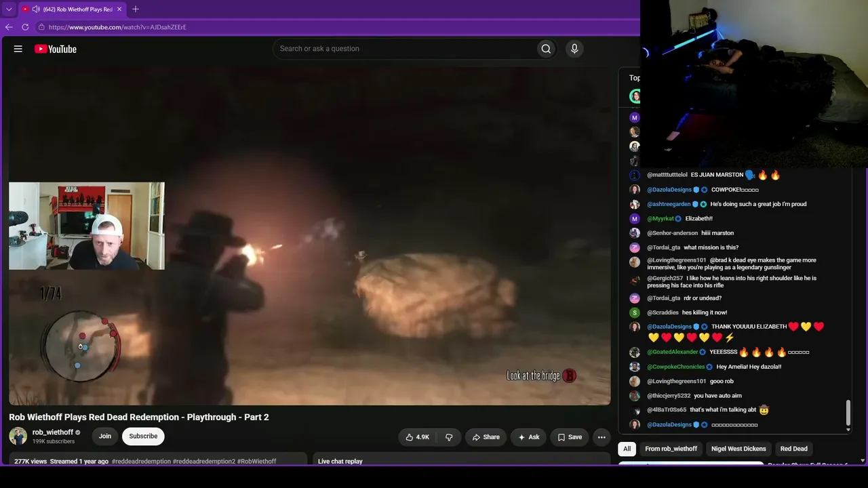This screenshot has width=868, height=488.
Task: Open @Gergich257's chat avatar
Action: point(635,280)
